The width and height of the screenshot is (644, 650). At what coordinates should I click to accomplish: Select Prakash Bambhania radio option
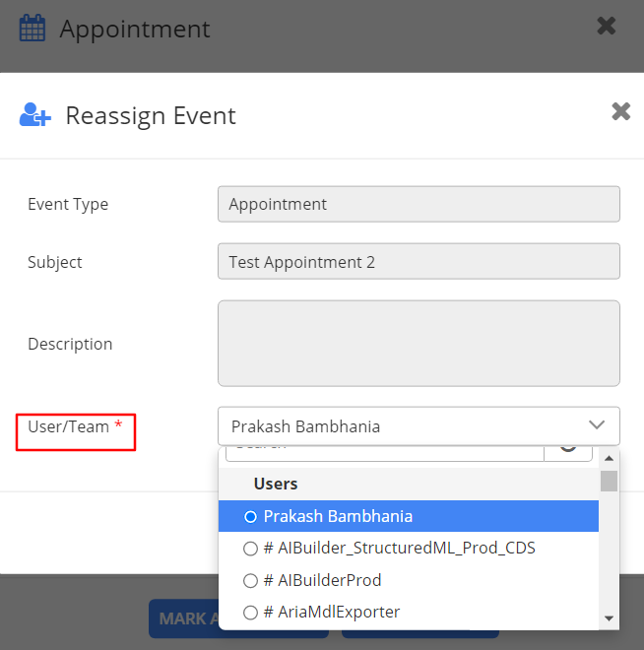250,516
